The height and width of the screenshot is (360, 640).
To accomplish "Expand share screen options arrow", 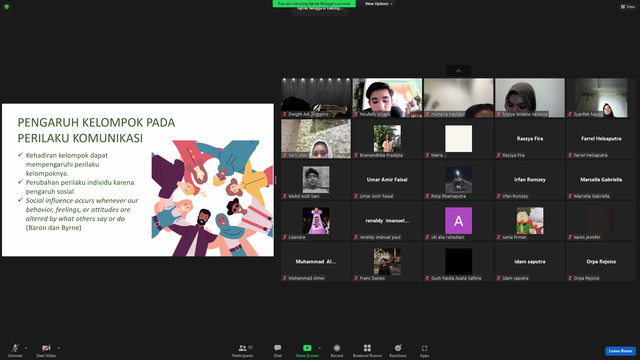I will 319,348.
